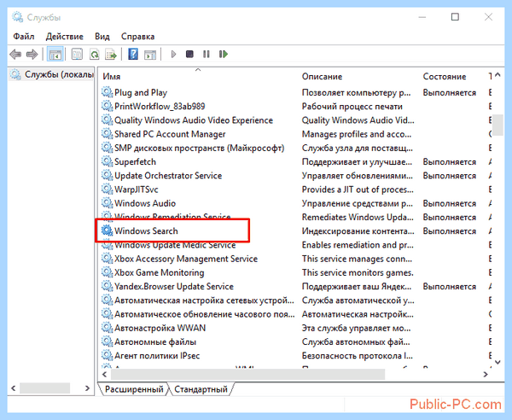This screenshot has width=512, height=420.
Task: Select Xbox Accessory Management Service
Action: 186,259
